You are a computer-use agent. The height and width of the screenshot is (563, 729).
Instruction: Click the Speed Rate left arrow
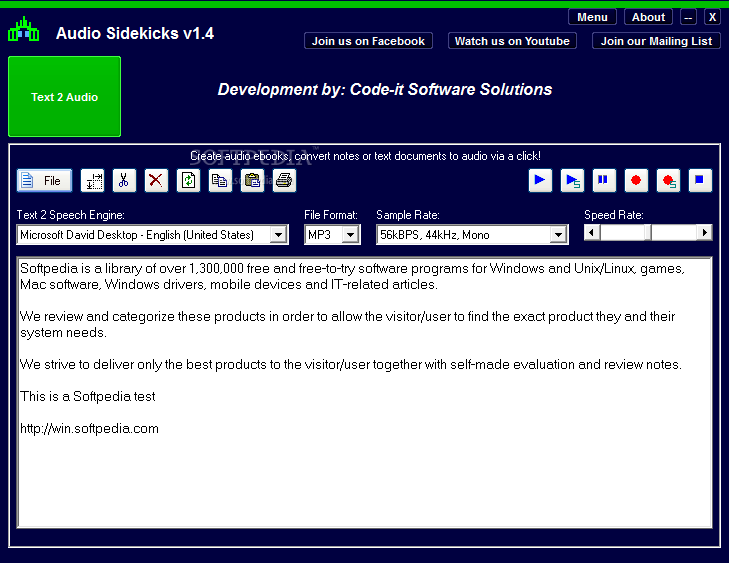click(592, 232)
